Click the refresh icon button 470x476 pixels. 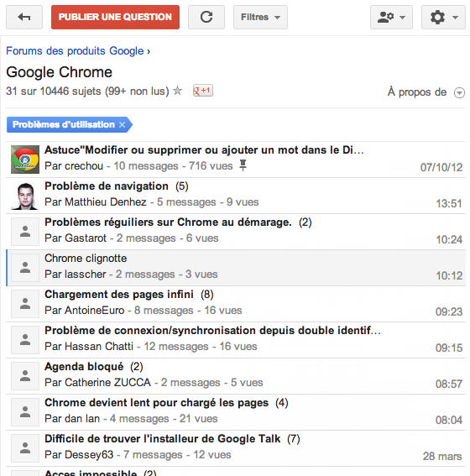pos(206,17)
